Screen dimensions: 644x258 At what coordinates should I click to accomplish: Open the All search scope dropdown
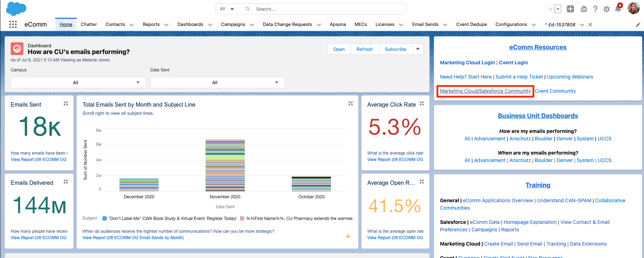[x=227, y=9]
